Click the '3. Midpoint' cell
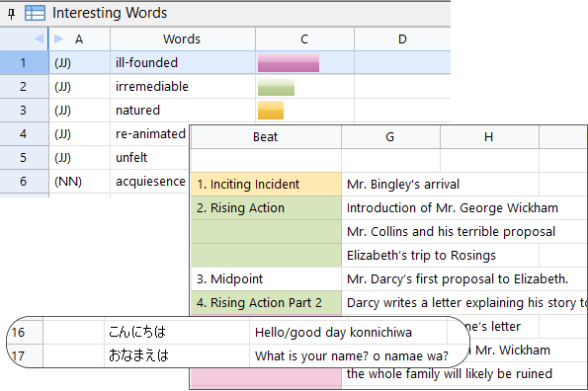Screen dimensions: 588x391 click(266, 279)
